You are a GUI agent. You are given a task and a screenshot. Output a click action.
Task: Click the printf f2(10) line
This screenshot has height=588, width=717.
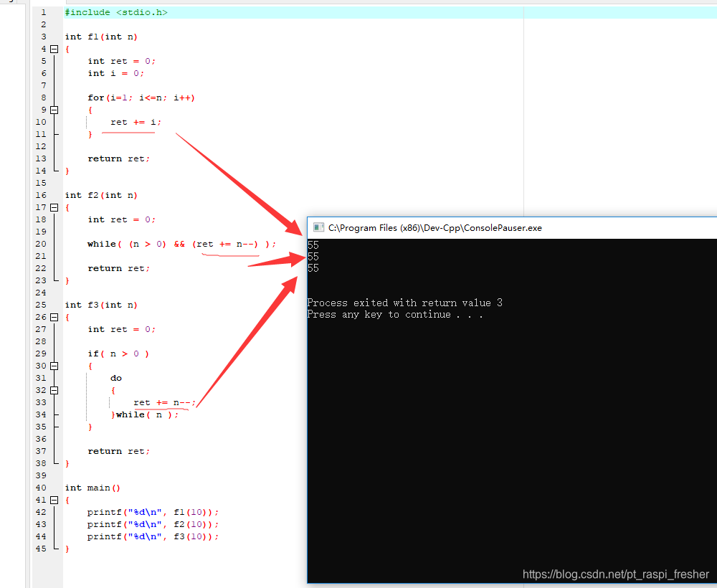tap(153, 524)
